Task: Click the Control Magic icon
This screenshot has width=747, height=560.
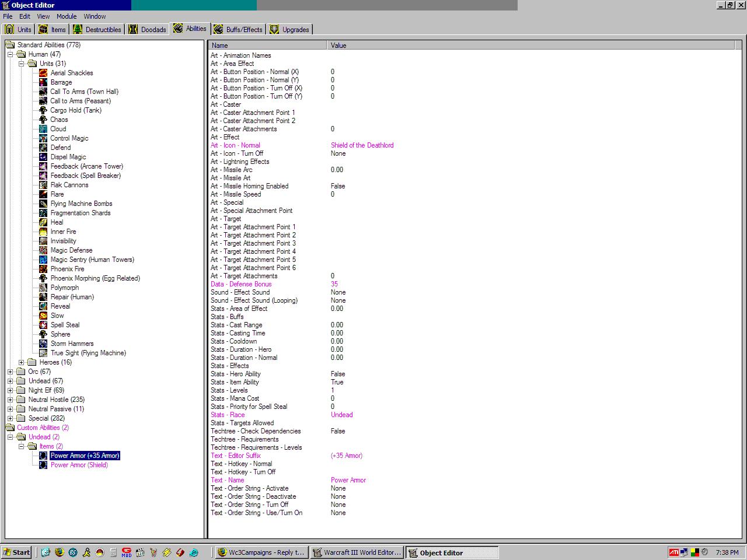Action: (x=43, y=138)
